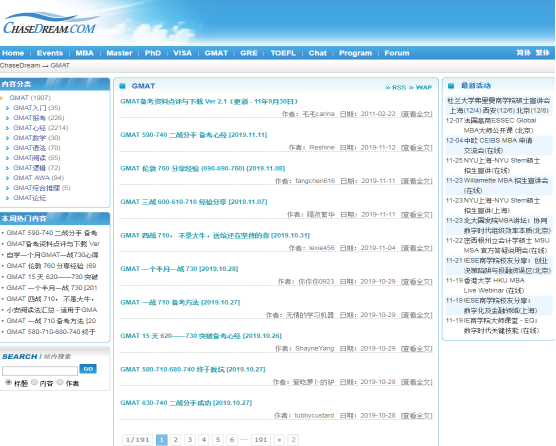This screenshot has width=556, height=446.
Task: Click the GO search button
Action: pos(88,369)
